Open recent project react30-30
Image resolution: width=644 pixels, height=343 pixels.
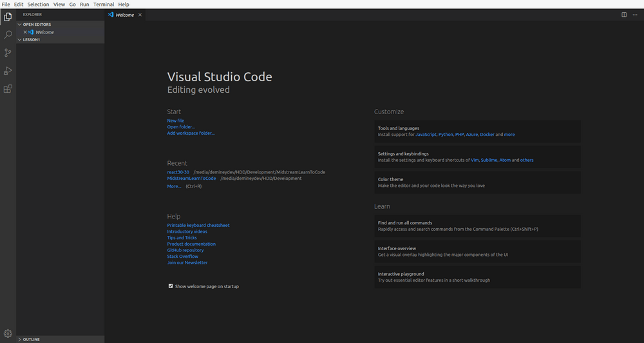(x=178, y=172)
